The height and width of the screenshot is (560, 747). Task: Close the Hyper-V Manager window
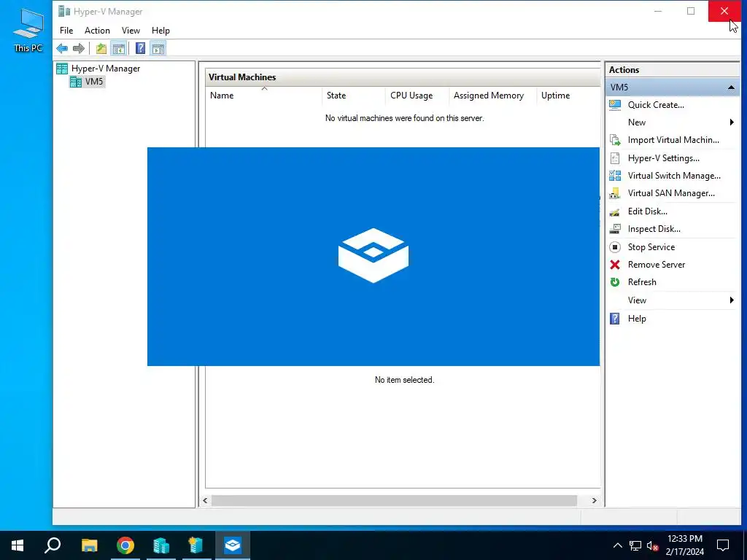(724, 11)
